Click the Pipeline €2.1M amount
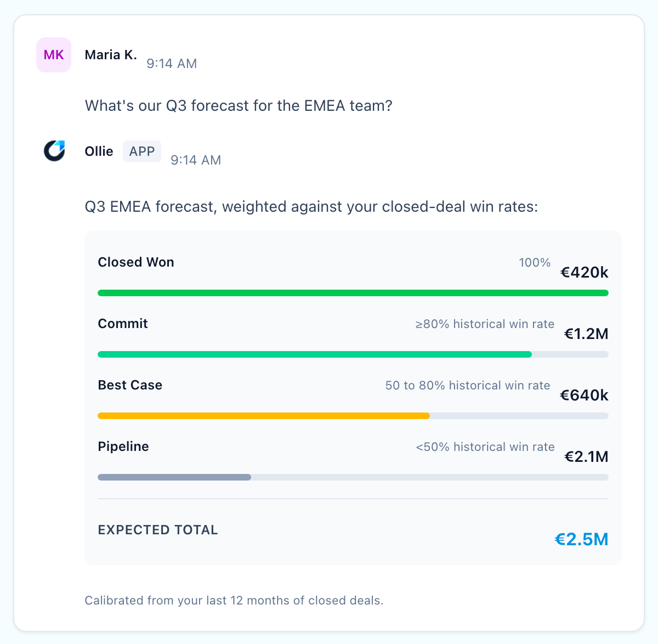The width and height of the screenshot is (658, 644). [587, 457]
